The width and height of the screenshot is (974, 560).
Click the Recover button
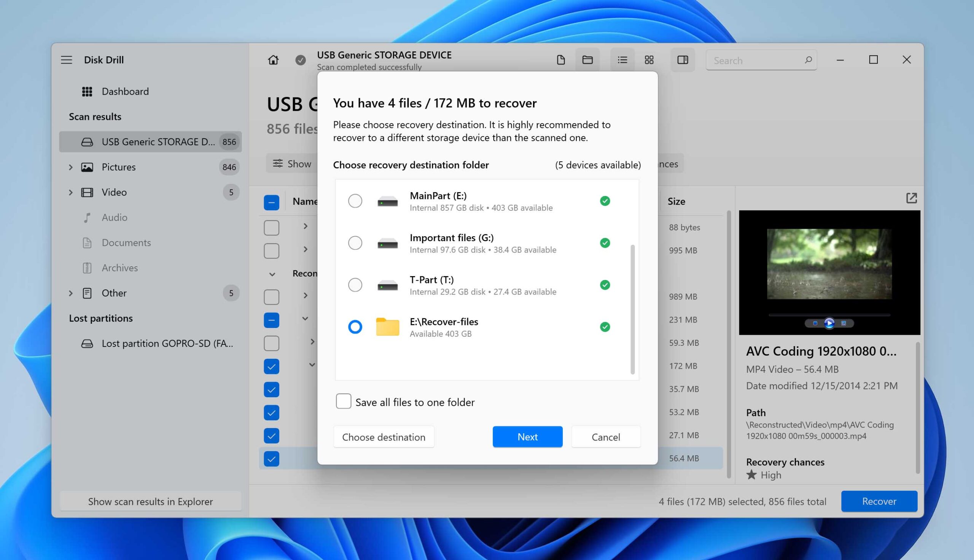(x=879, y=501)
